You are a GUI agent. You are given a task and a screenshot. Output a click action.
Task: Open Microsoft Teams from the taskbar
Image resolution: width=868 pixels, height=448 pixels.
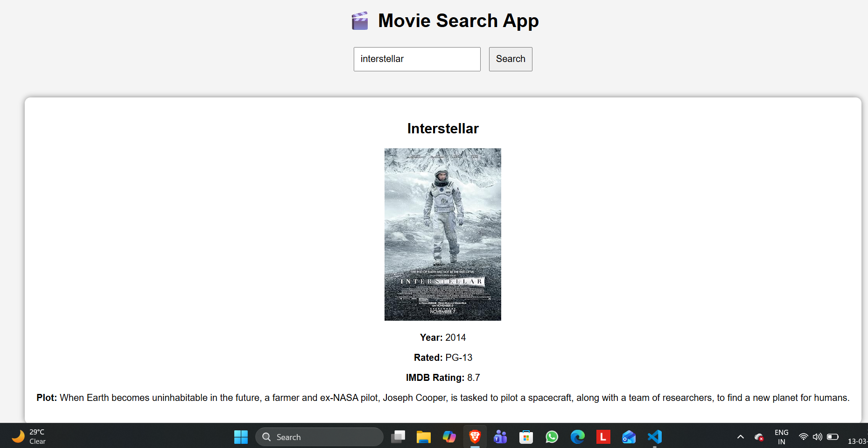tap(501, 437)
